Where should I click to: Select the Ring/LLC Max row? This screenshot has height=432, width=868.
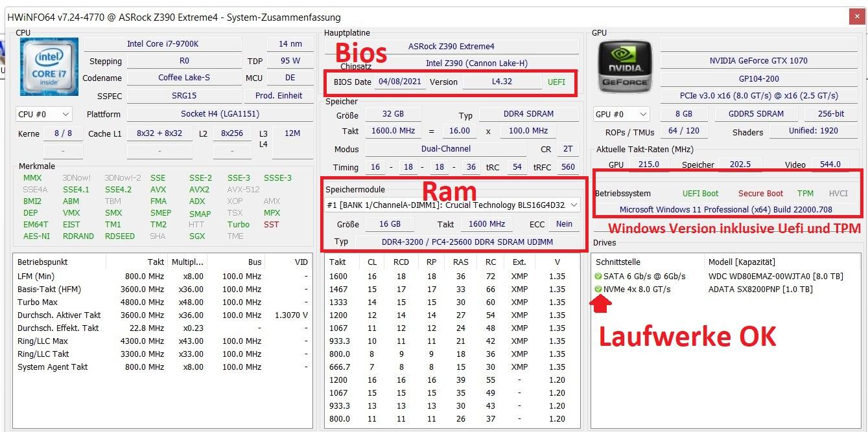click(162, 341)
